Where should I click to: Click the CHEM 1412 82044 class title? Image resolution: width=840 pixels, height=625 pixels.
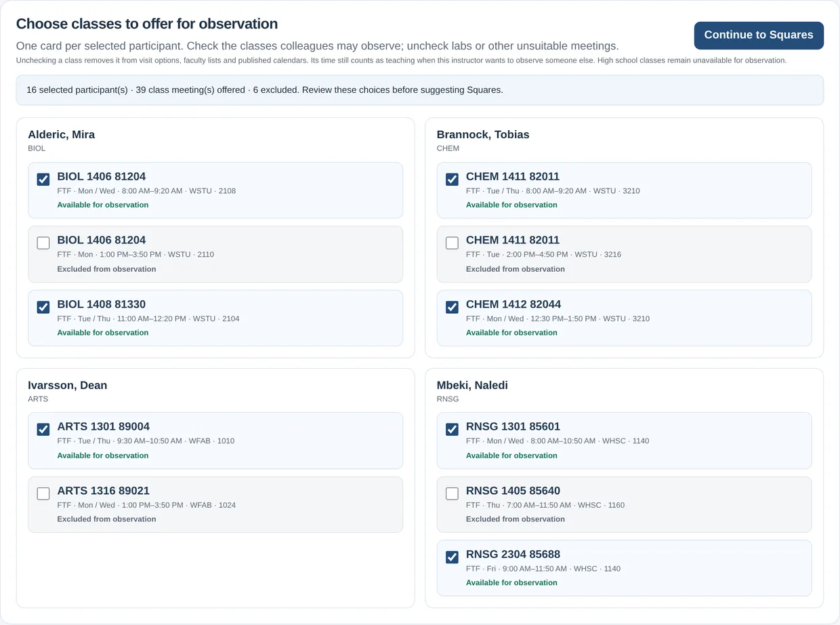(x=513, y=304)
